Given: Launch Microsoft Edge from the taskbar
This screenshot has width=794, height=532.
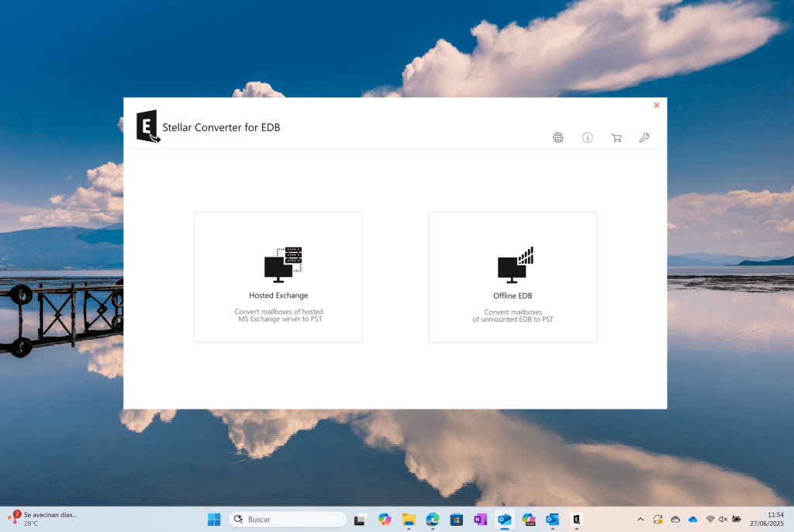Looking at the screenshot, I should click(x=433, y=520).
